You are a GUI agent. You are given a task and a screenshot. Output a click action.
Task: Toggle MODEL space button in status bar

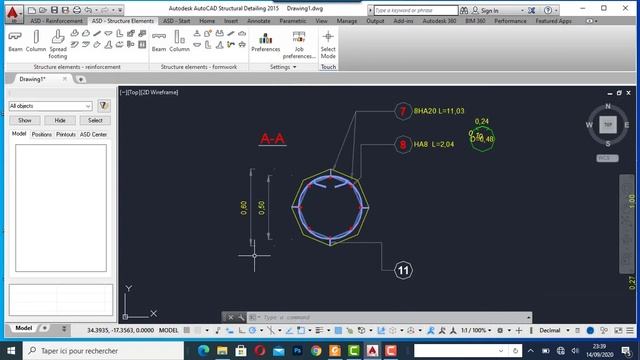click(x=168, y=330)
